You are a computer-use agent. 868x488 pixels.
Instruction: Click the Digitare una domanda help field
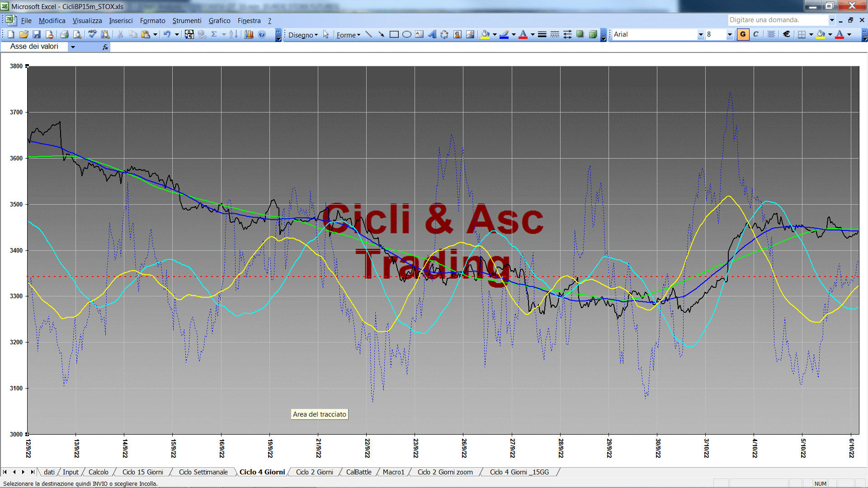778,20
